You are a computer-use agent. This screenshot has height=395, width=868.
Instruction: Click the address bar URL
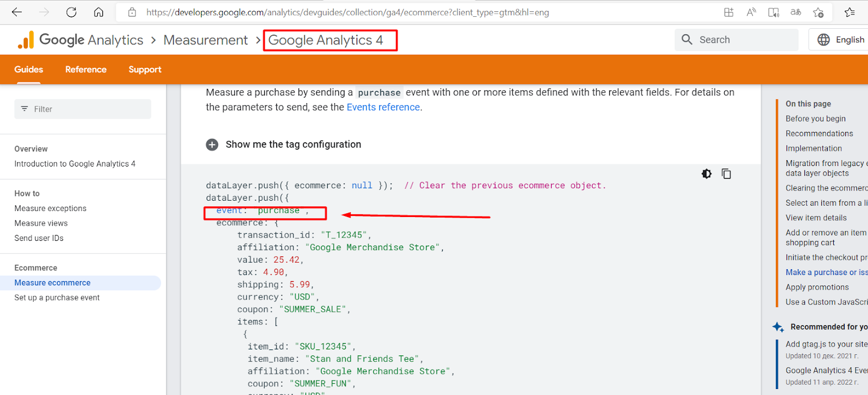point(347,12)
